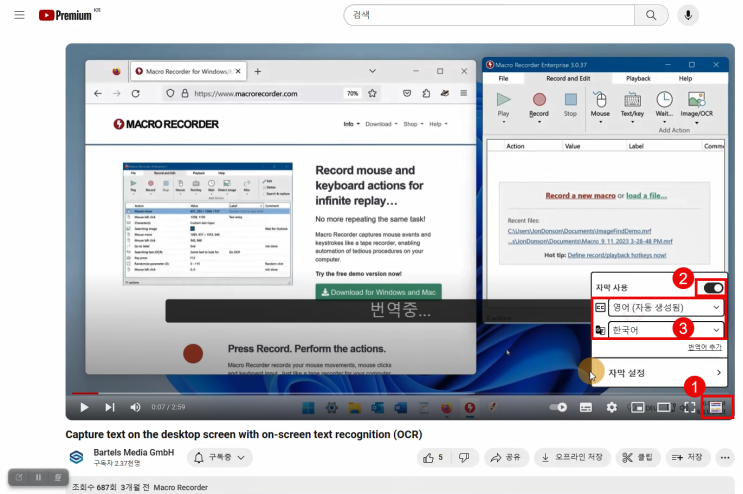Open the File tab in Macro Recorder

(503, 79)
